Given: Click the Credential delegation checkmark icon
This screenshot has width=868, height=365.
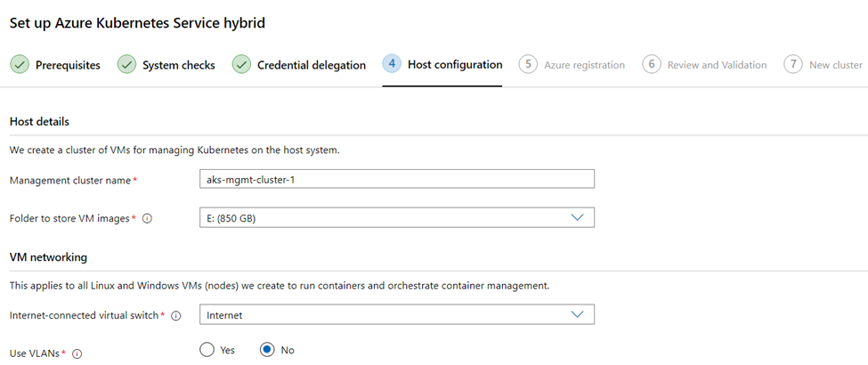Looking at the screenshot, I should pos(241,65).
